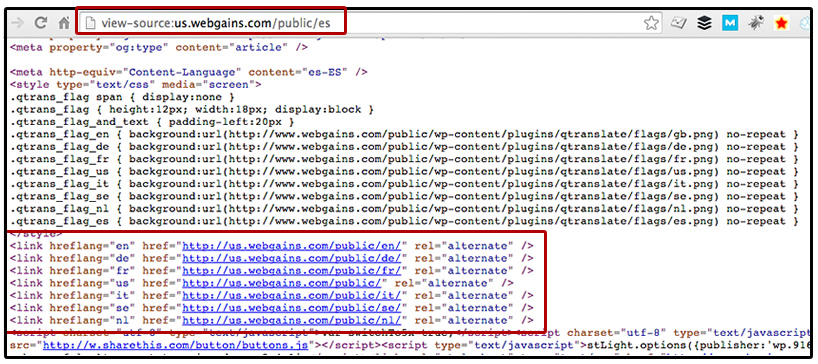Viewport: 818px width, 364px height.
Task: Open the hreflang de alternate link
Action: coord(291,259)
